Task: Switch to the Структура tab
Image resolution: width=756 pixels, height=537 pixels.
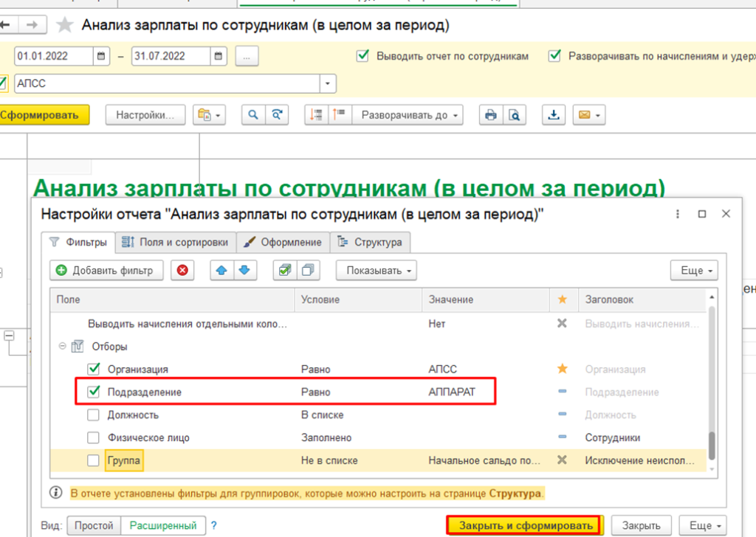Action: coord(370,242)
